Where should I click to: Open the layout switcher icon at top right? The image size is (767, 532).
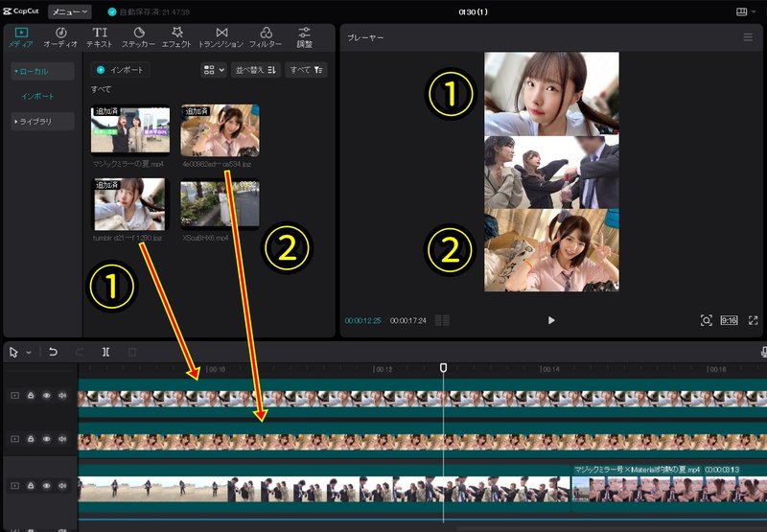[741, 12]
